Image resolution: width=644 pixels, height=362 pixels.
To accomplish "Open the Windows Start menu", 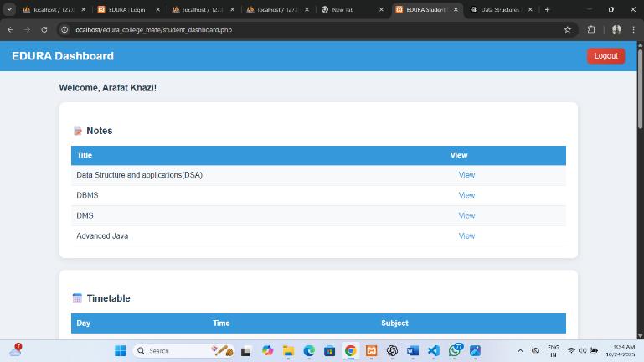I will point(121,351).
